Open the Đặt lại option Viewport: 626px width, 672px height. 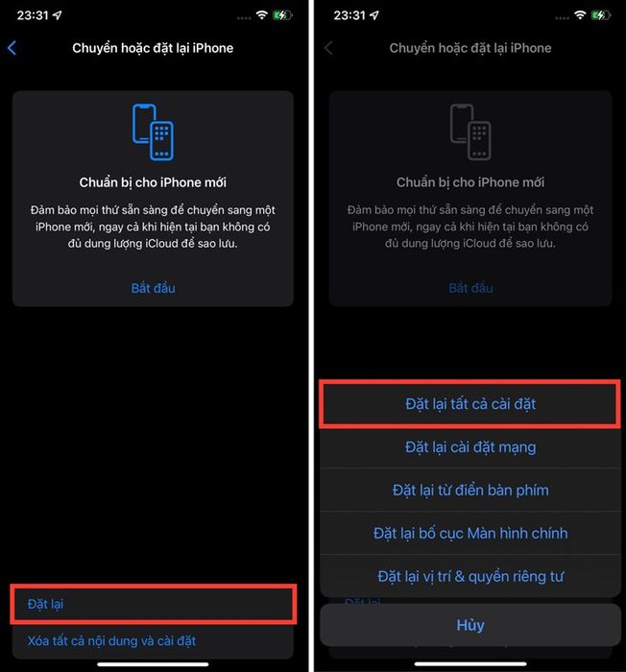point(153,604)
